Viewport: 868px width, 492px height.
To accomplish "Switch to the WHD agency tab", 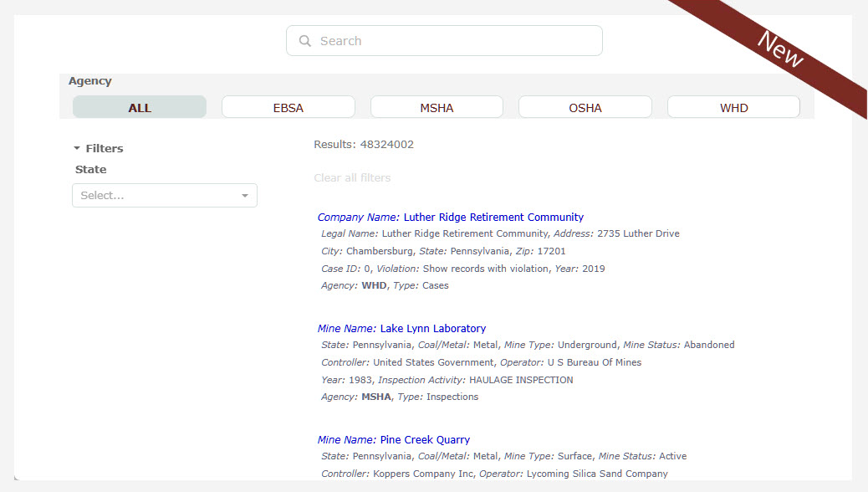I will pos(733,107).
